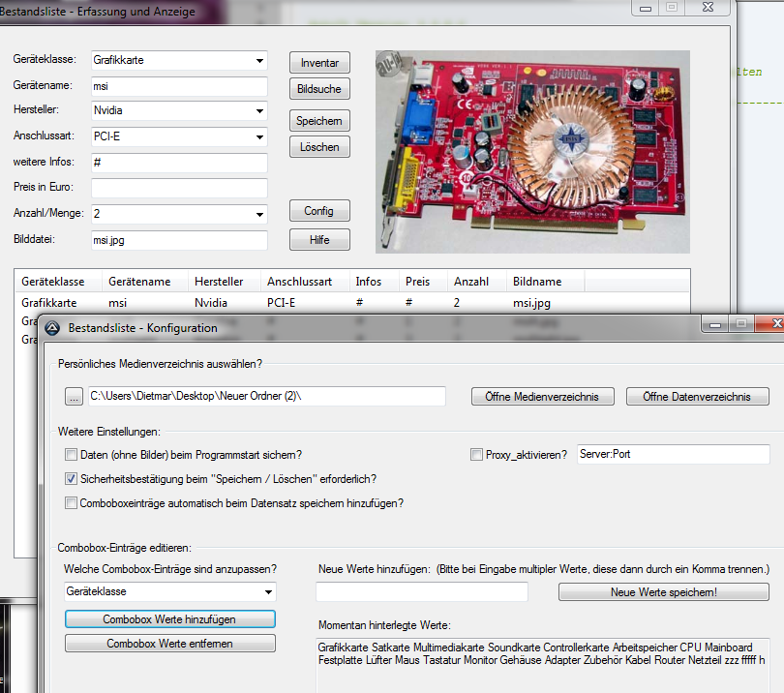Screen dimensions: 784x693
Task: Click the Inventar button
Action: [319, 63]
